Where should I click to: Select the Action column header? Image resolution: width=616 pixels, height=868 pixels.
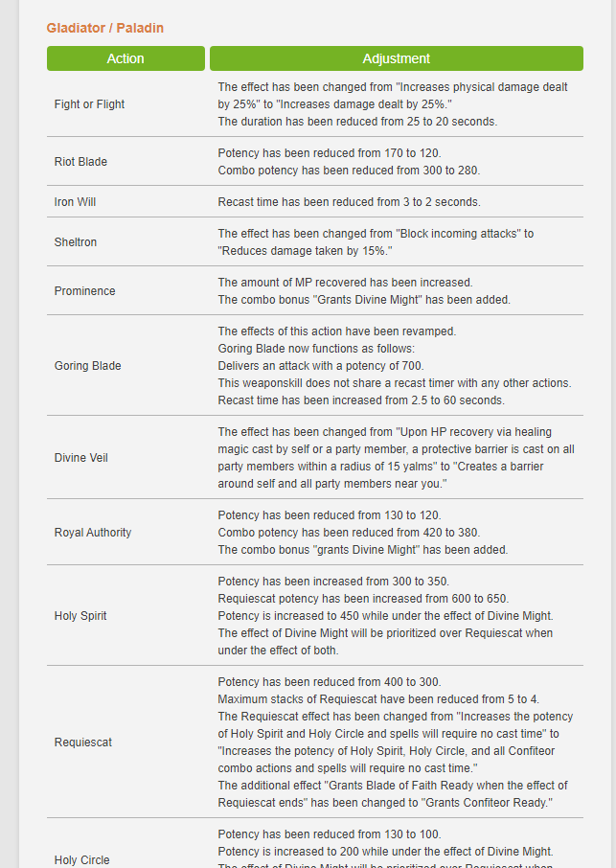tap(125, 58)
